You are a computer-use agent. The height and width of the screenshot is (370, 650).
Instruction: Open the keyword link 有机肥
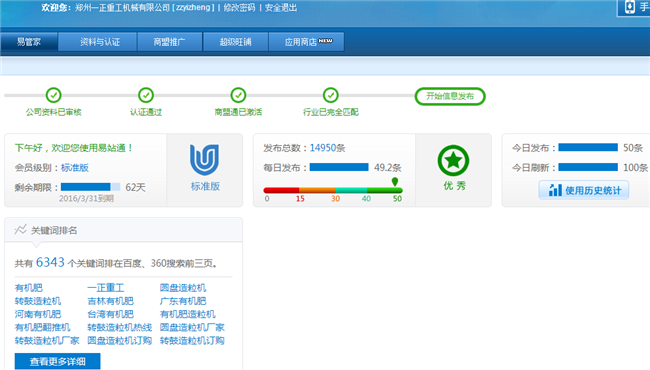(x=29, y=288)
